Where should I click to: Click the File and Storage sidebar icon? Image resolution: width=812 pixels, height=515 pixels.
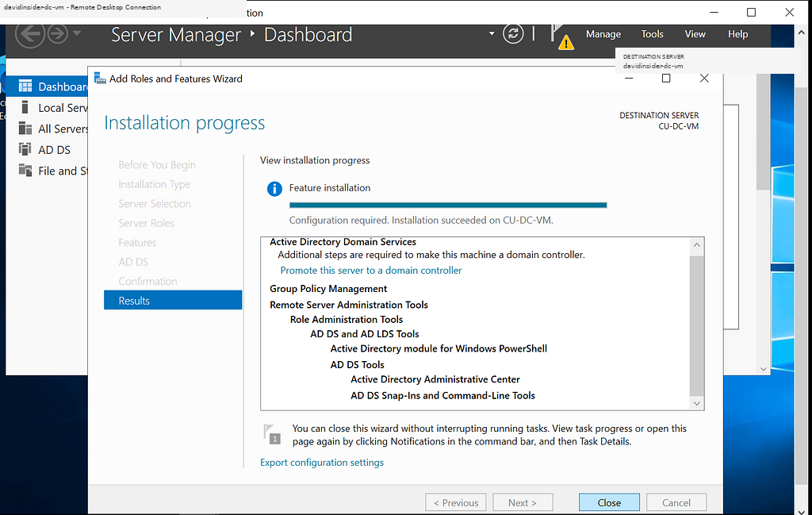tap(25, 170)
